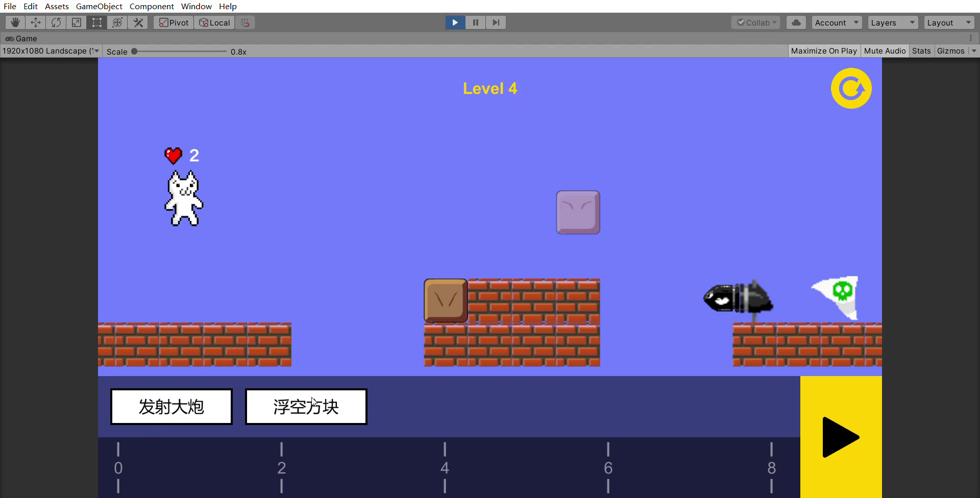Open the Layout dropdown
The height and width of the screenshot is (498, 980).
949,22
